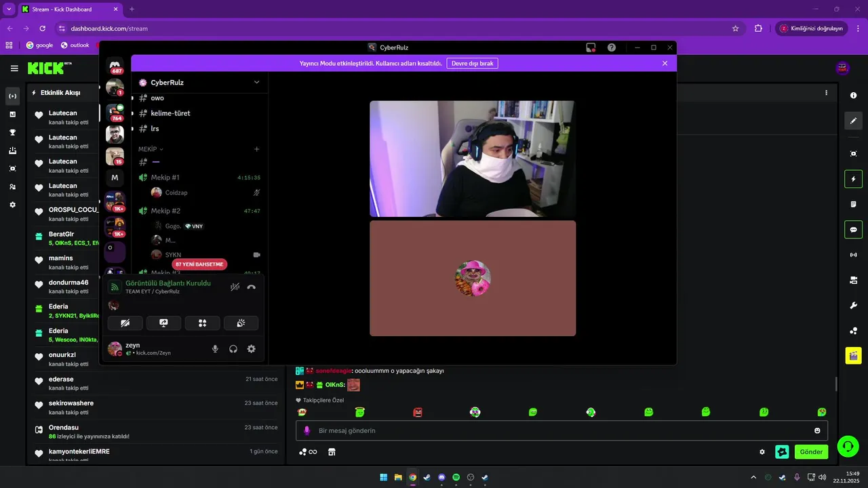868x488 pixels.
Task: Open Discord soundboard button
Action: coord(241,323)
